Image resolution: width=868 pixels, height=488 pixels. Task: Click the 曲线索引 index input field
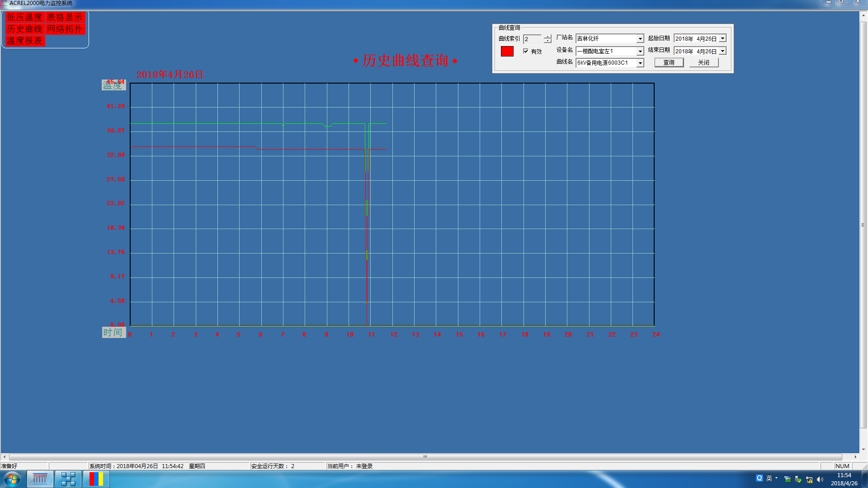click(x=533, y=39)
